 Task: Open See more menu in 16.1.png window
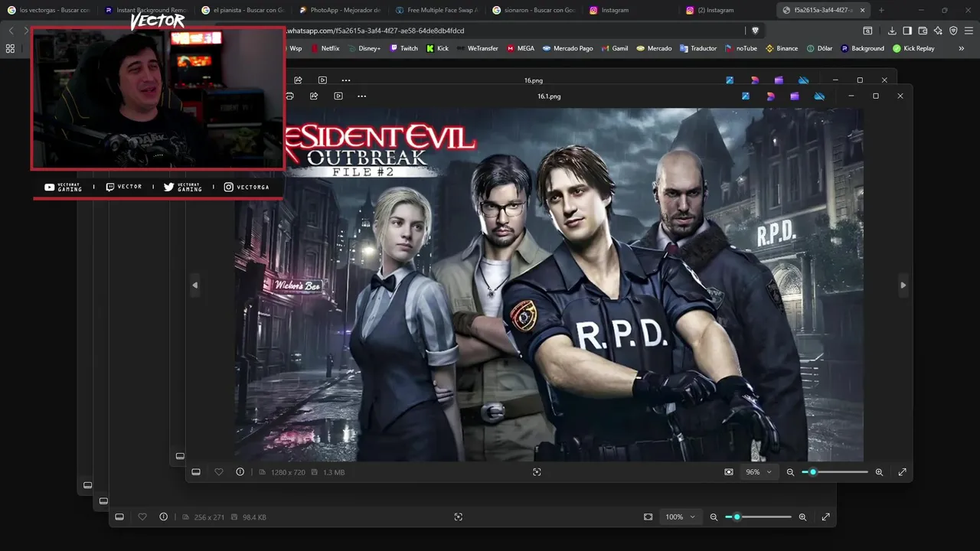point(362,96)
